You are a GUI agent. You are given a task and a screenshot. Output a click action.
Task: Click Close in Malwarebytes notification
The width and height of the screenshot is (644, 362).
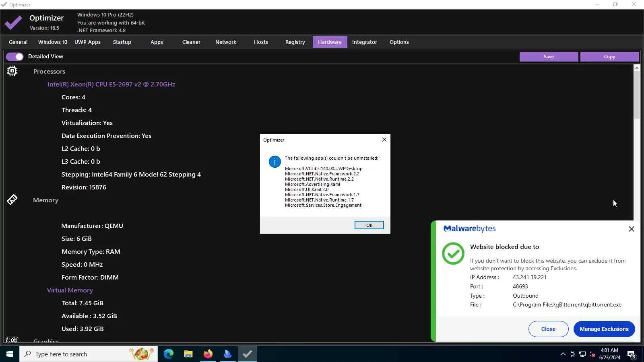click(548, 329)
